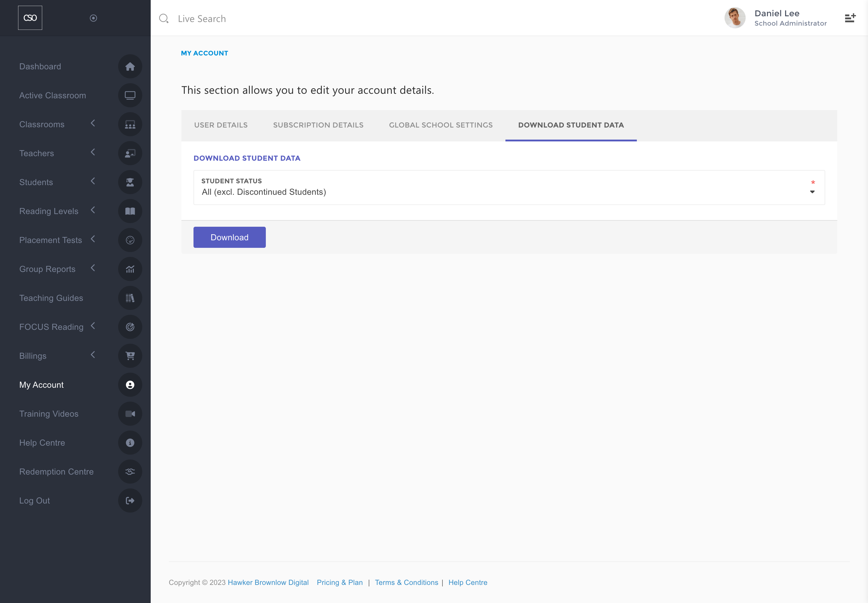Switch to the User Details tab
Image resolution: width=868 pixels, height=603 pixels.
221,125
